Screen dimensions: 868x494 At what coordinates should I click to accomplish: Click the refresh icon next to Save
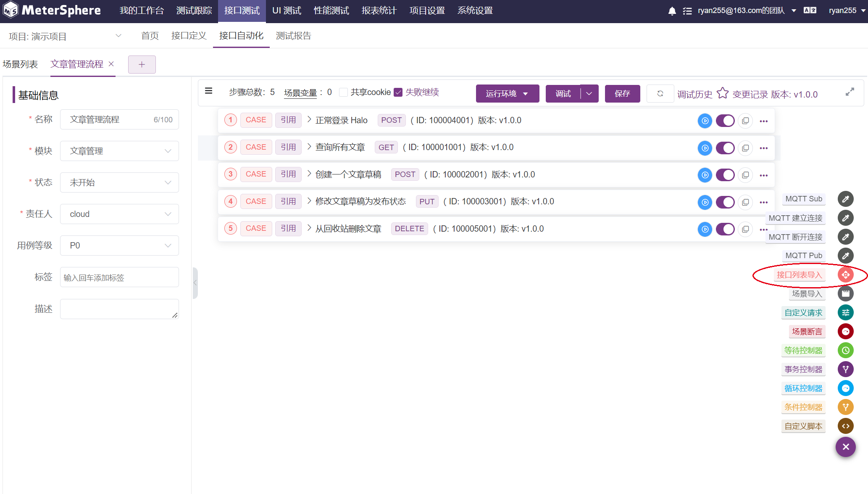[x=660, y=93]
